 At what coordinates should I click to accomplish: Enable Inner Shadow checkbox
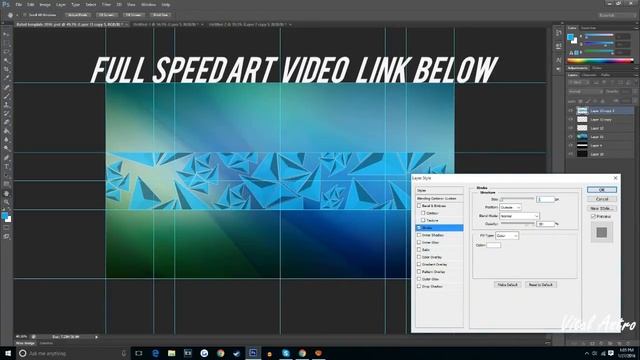(419, 235)
